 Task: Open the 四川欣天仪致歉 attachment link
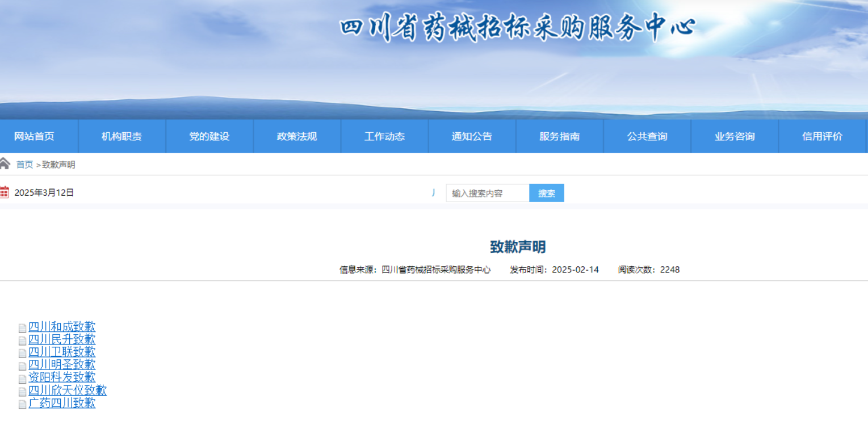pyautogui.click(x=68, y=391)
